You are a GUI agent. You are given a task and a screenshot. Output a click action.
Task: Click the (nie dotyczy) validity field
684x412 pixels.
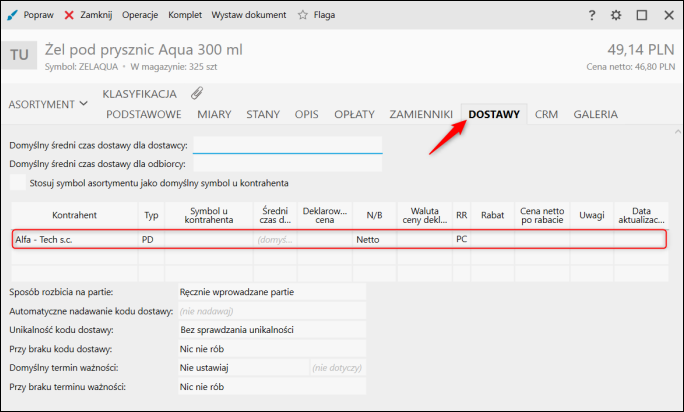(338, 368)
